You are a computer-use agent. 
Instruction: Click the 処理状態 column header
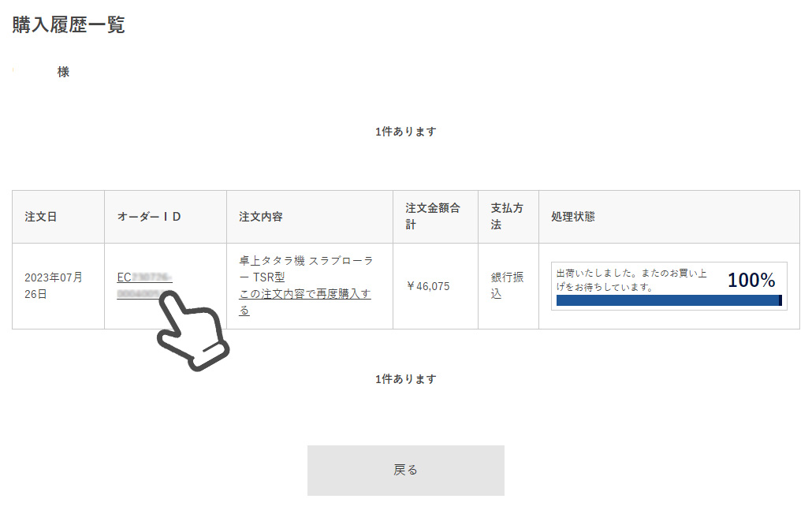coord(573,216)
